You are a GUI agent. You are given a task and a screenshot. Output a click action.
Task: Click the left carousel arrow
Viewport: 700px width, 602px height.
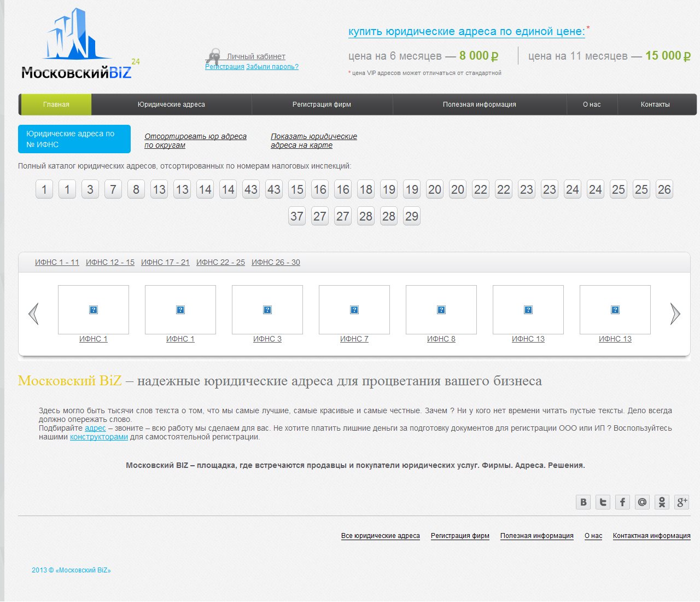(x=33, y=314)
